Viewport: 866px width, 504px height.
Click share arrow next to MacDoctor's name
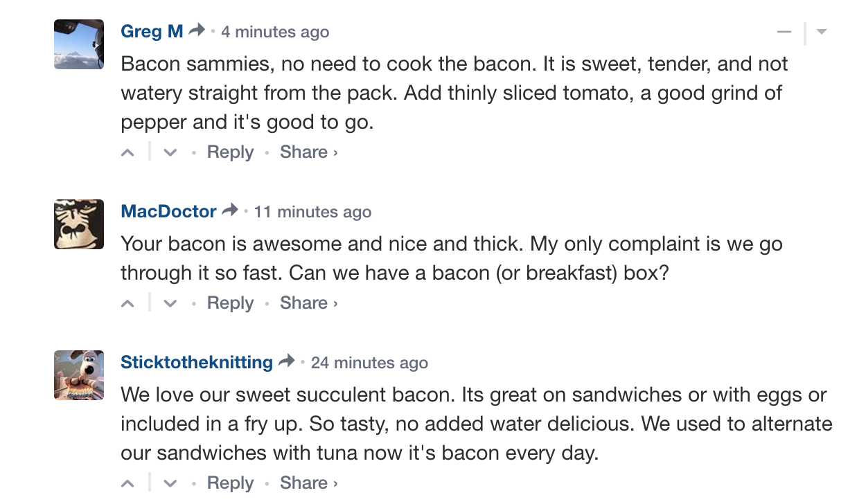coord(230,210)
